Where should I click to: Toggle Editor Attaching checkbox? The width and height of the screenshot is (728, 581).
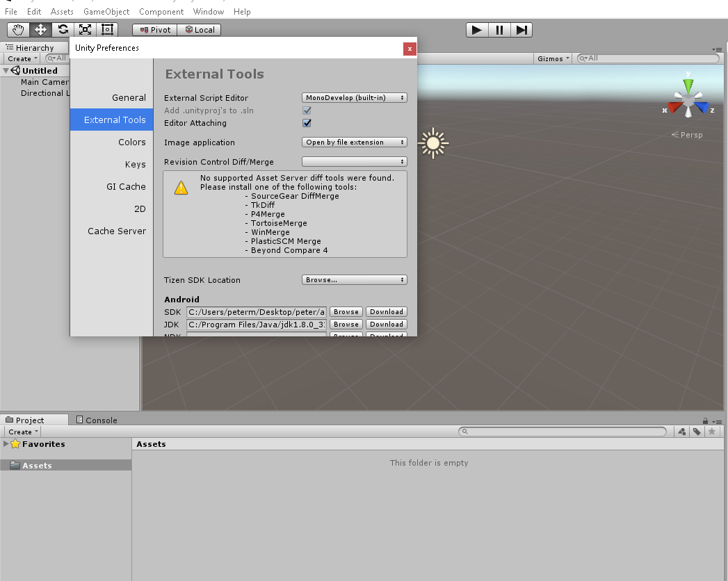pos(307,123)
